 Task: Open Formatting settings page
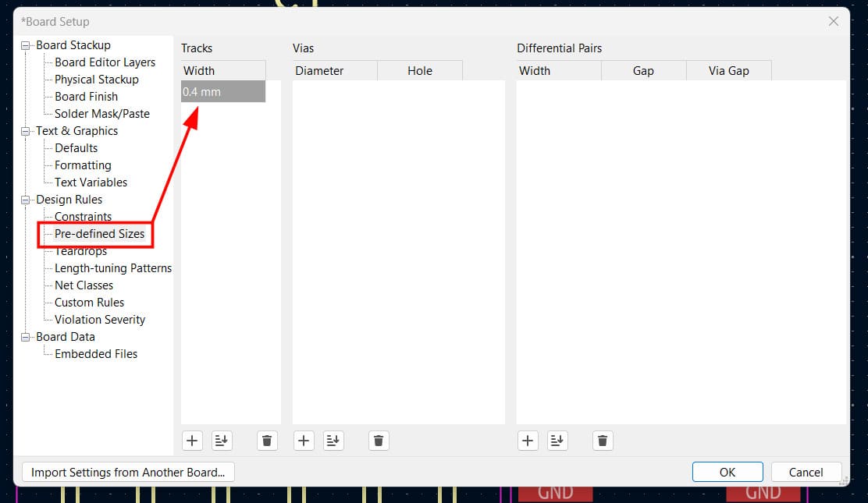(83, 165)
